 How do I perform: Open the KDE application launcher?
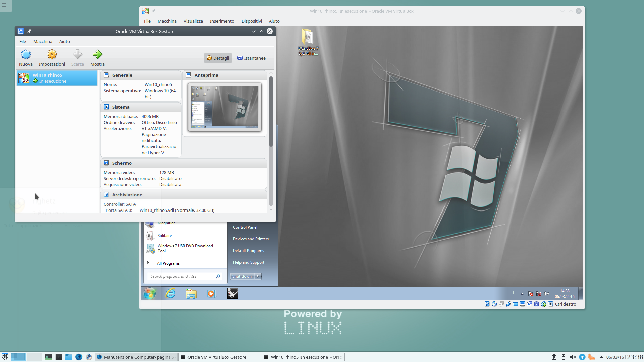5,357
